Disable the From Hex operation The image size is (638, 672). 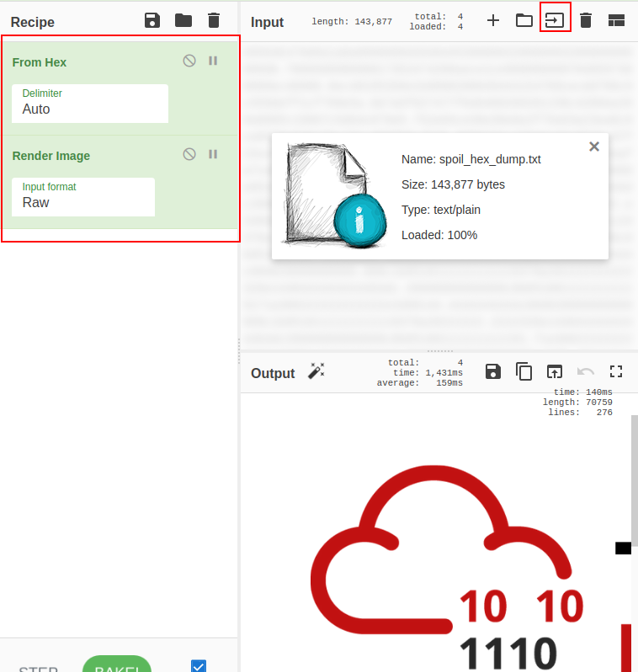pyautogui.click(x=189, y=61)
